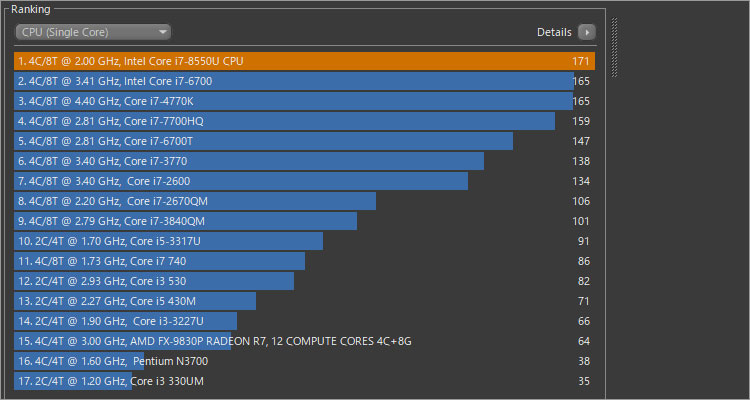This screenshot has width=750, height=400.
Task: Click the Details label
Action: (554, 32)
